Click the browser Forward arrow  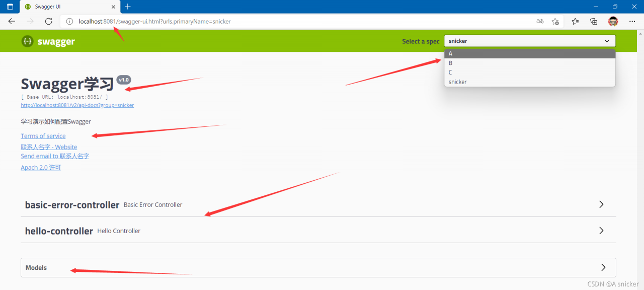coord(30,21)
